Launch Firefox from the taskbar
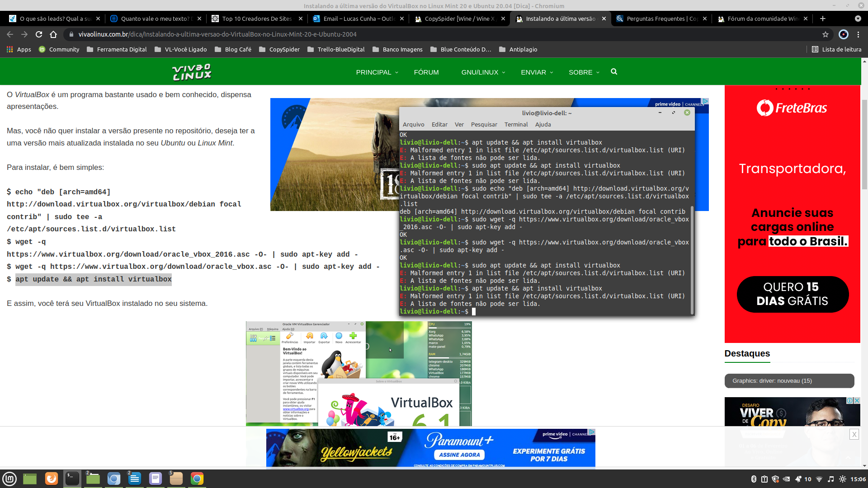The height and width of the screenshot is (488, 868). (x=52, y=479)
